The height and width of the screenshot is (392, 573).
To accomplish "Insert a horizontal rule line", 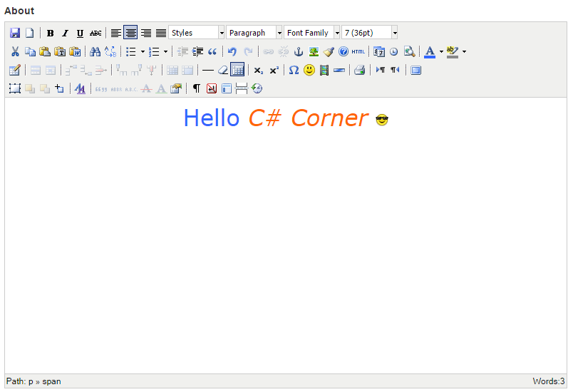I will point(208,70).
